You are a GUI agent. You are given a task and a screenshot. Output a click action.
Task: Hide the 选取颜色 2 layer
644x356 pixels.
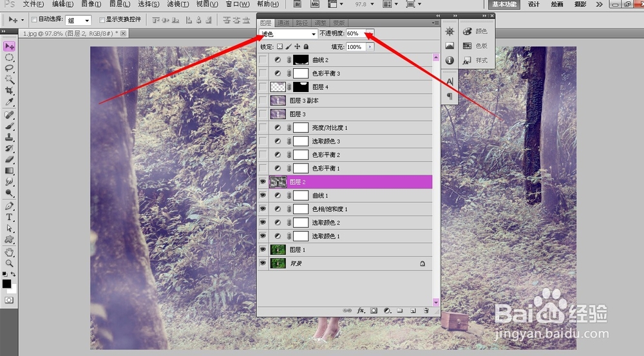[x=263, y=222]
